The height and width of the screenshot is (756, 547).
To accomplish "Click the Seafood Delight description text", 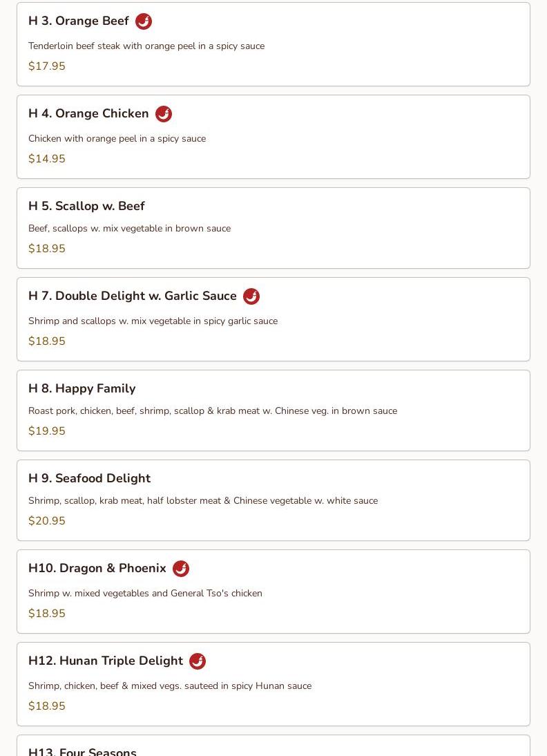I will tap(203, 501).
